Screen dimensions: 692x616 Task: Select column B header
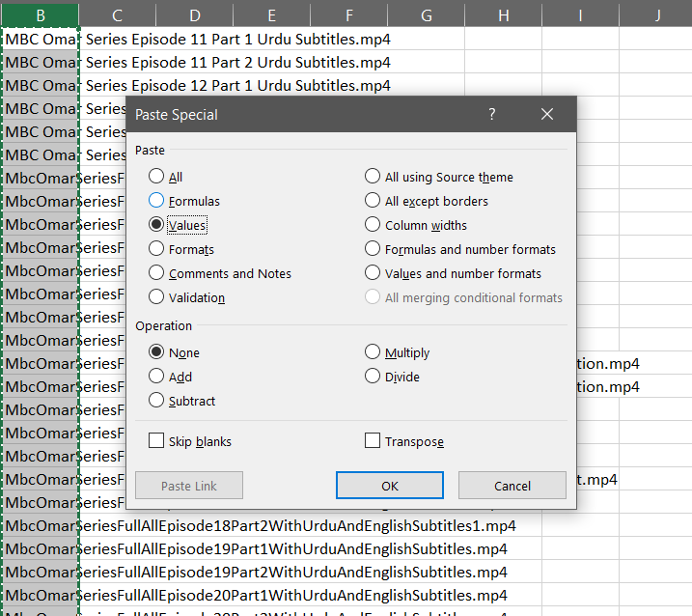41,14
